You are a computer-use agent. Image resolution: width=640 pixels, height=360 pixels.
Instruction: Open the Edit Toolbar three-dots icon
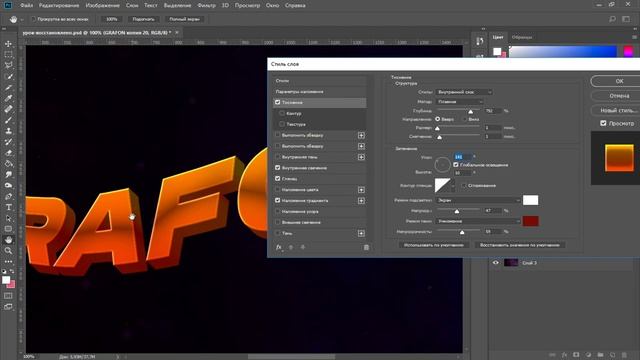coord(8,261)
